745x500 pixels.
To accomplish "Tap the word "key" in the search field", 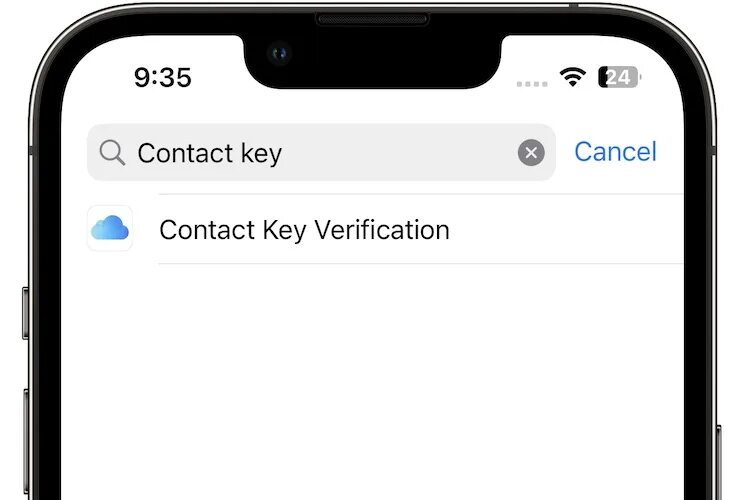I will [261, 154].
